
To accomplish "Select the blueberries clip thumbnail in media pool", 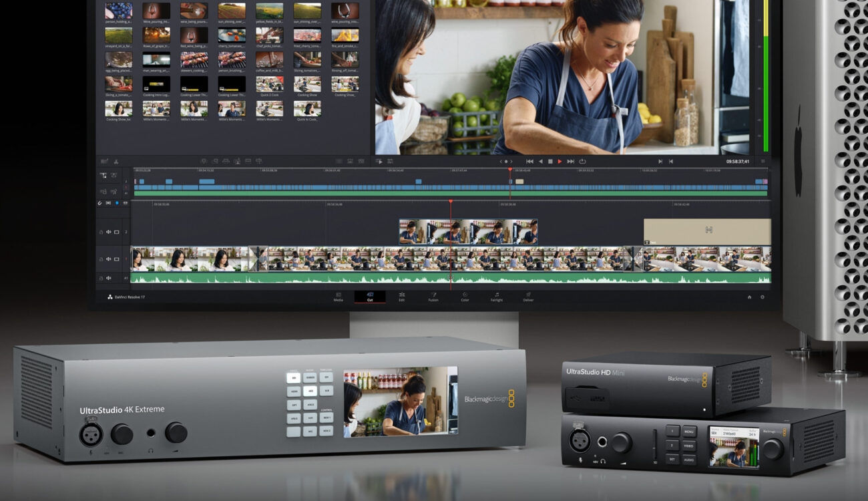I will coord(118,11).
